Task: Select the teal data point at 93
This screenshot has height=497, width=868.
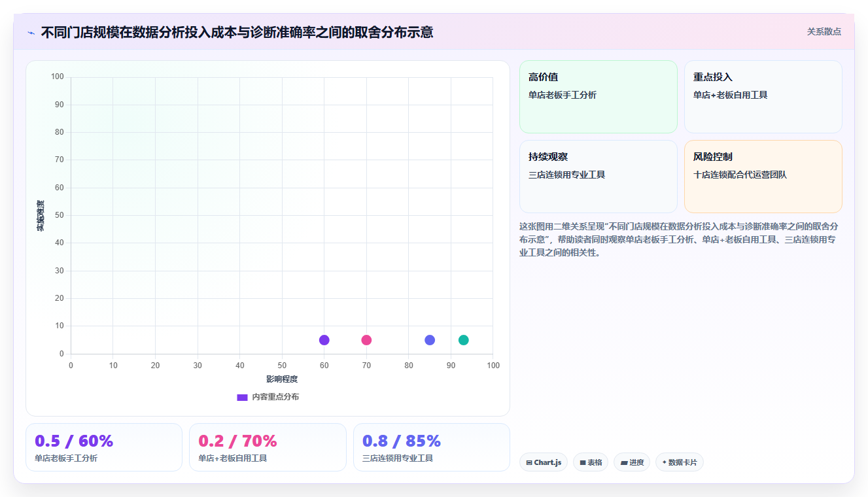Action: 464,340
